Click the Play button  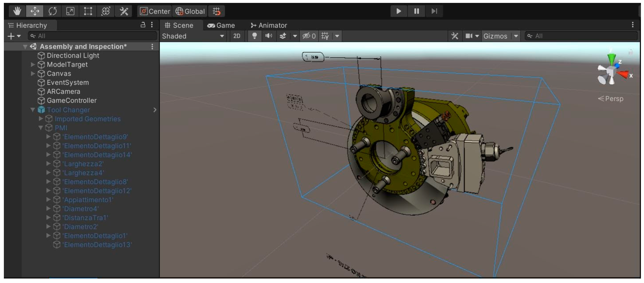tap(399, 11)
